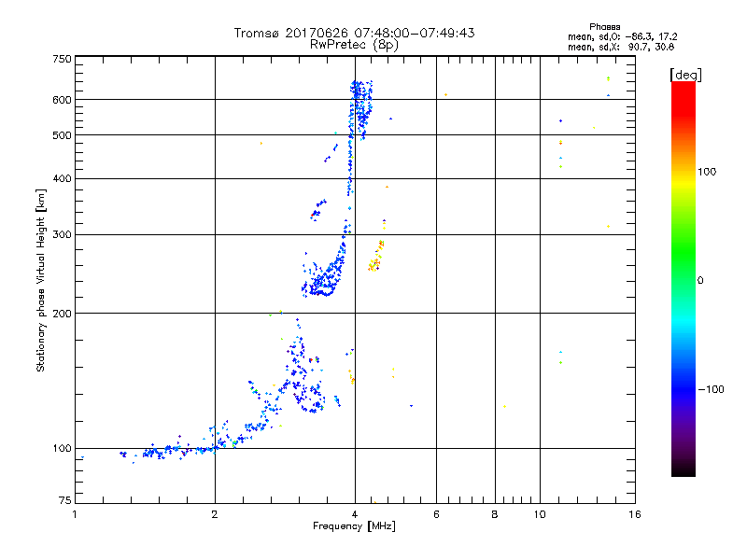
Task: Click the orange-yellow X-mode cluster near 4.5 MHz
Action: point(376,256)
